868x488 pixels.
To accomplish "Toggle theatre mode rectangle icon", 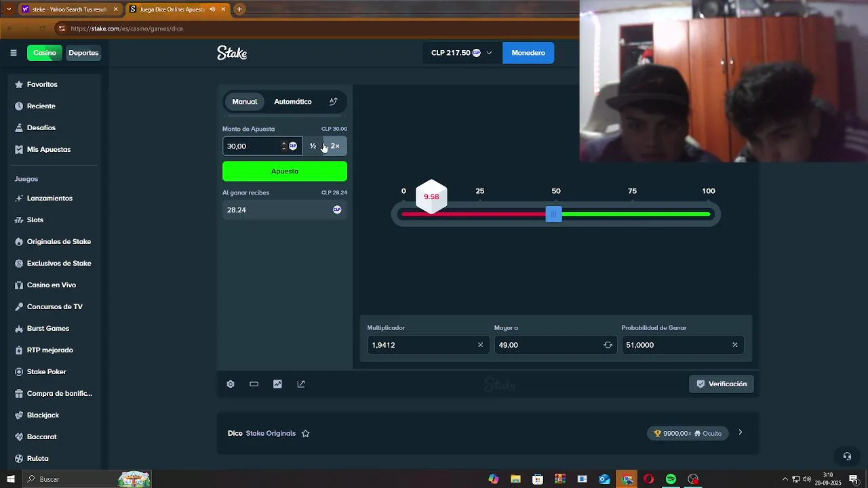I will (254, 384).
